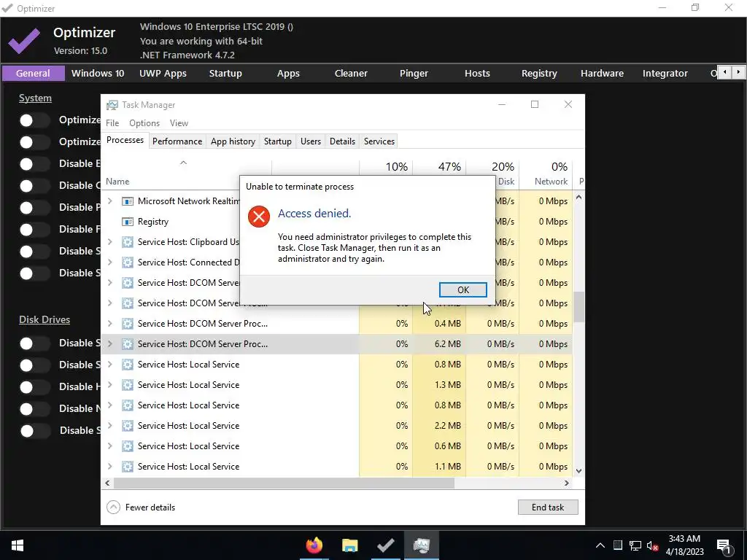Expand the Local Service row using 1.1 MB
The width and height of the screenshot is (747, 560).
(x=110, y=467)
